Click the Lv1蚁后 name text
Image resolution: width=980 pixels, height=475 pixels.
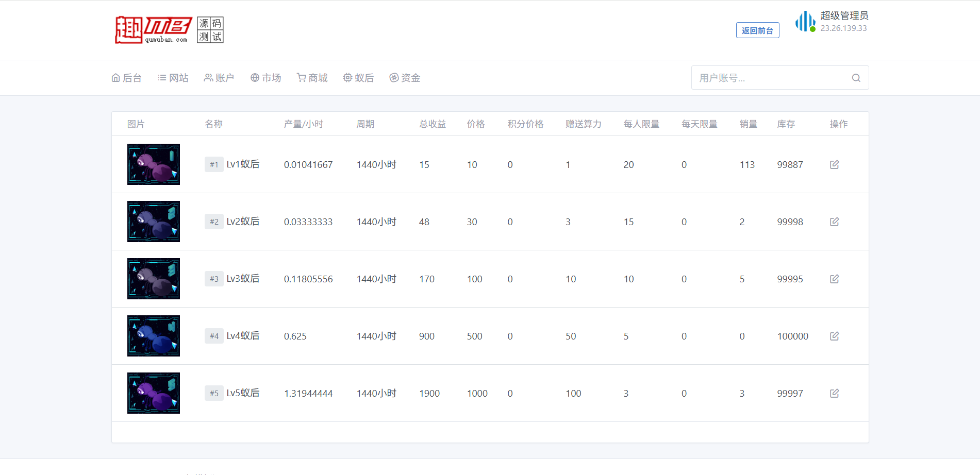click(x=243, y=164)
